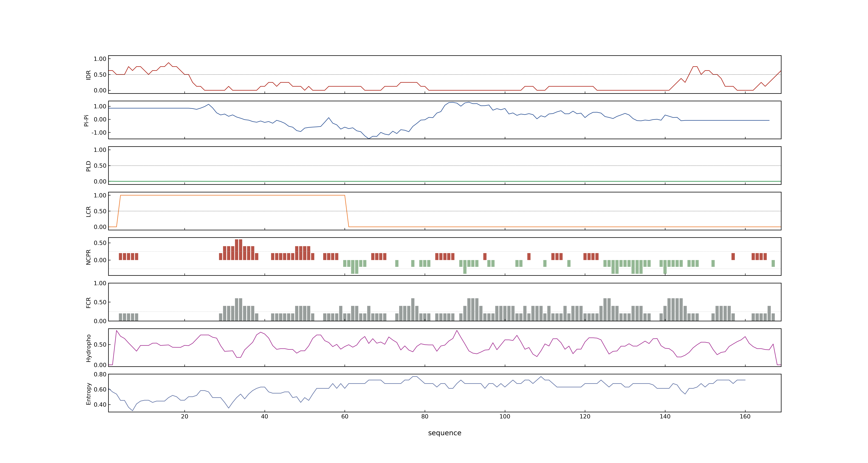Click x-axis tick label 160
The image size is (868, 463).
(745, 416)
